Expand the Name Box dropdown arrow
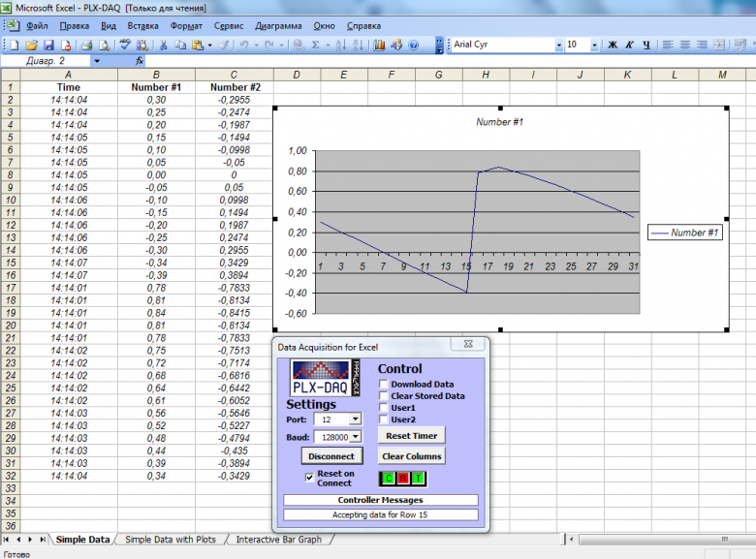 (x=97, y=61)
